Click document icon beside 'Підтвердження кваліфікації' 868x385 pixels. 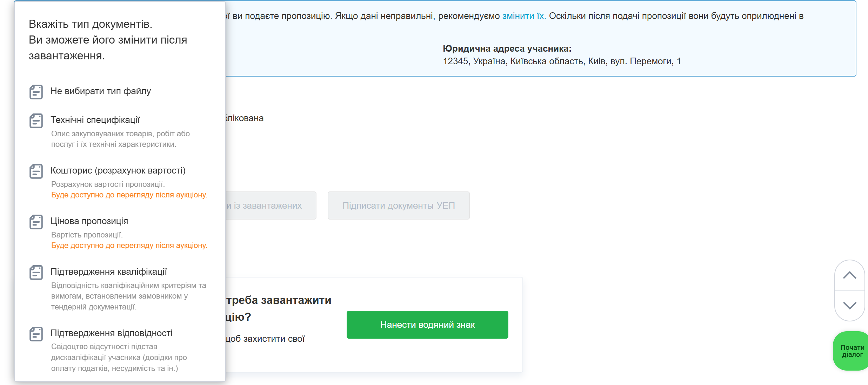pos(36,273)
